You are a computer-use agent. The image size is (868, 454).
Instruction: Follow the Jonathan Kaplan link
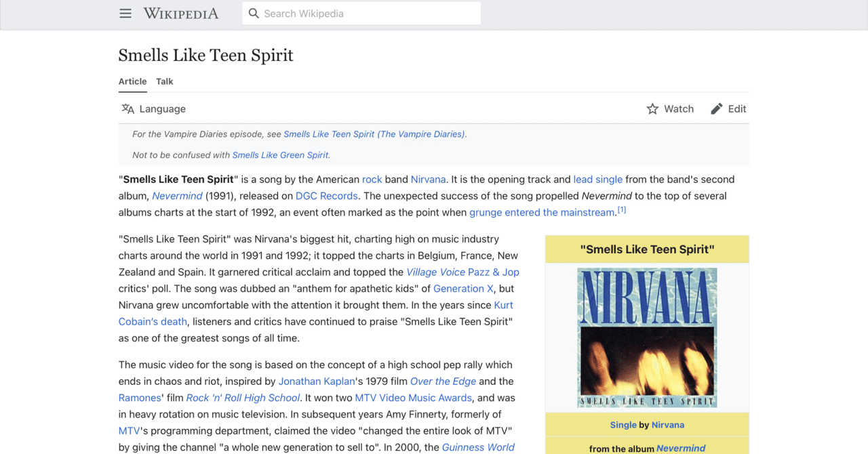[317, 381]
